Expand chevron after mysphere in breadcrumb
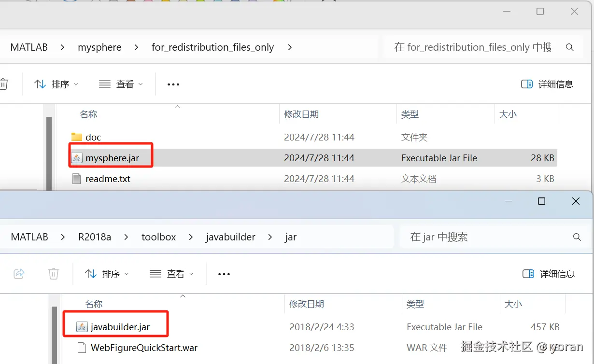 [137, 47]
